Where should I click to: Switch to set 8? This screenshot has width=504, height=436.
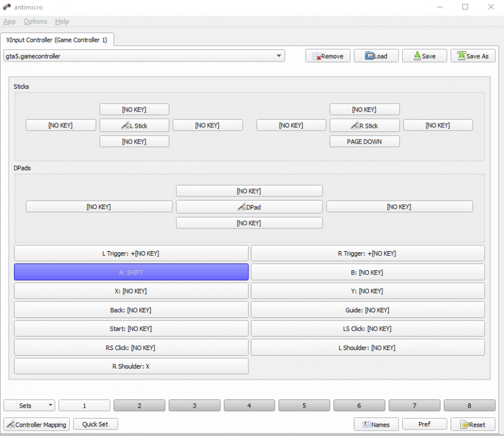(469, 406)
